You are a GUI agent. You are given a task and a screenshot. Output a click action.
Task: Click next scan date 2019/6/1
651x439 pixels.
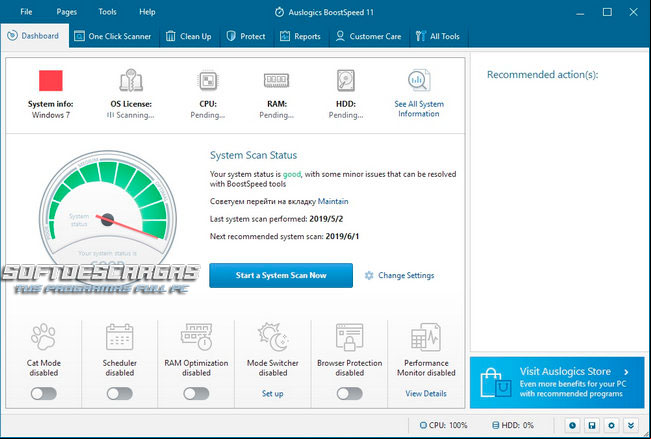(343, 236)
